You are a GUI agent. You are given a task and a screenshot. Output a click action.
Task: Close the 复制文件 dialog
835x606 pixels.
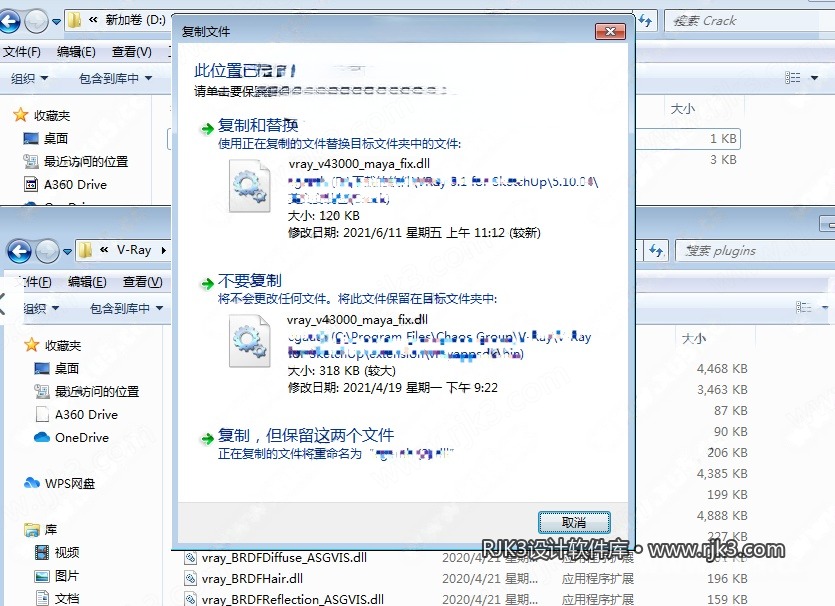tap(610, 31)
